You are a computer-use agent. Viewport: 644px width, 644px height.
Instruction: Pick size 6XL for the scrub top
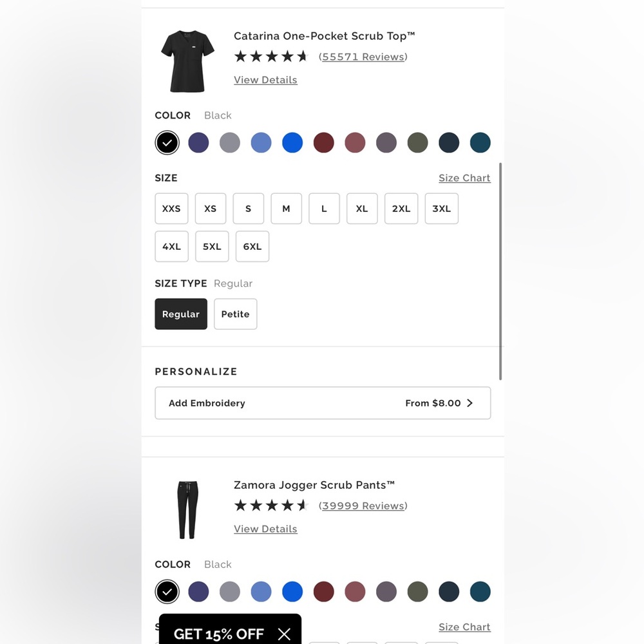pyautogui.click(x=252, y=247)
